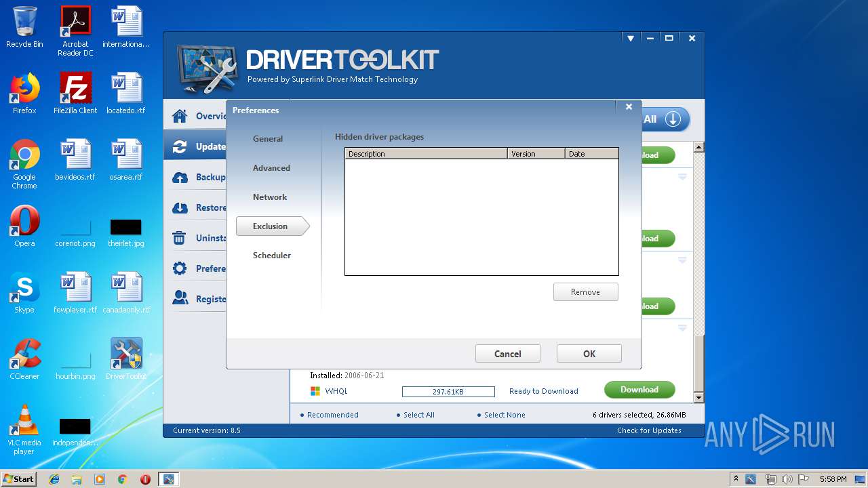Click Opera icon in taskbar

[145, 479]
